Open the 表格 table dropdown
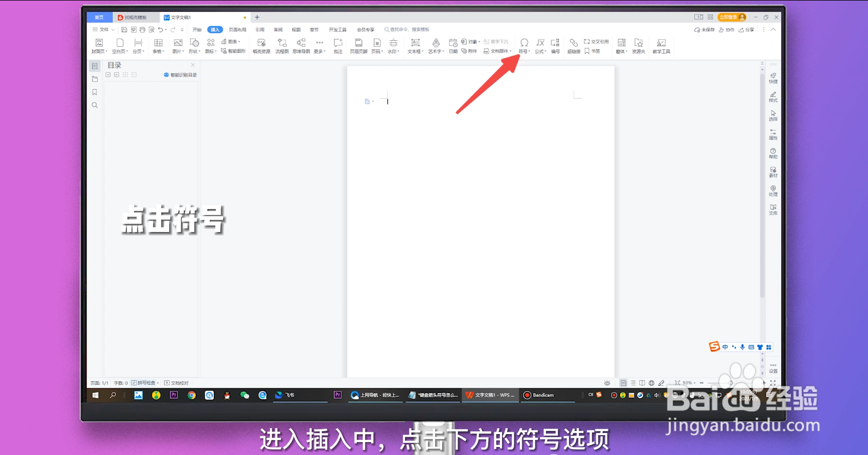Image resolution: width=868 pixels, height=455 pixels. pyautogui.click(x=158, y=46)
